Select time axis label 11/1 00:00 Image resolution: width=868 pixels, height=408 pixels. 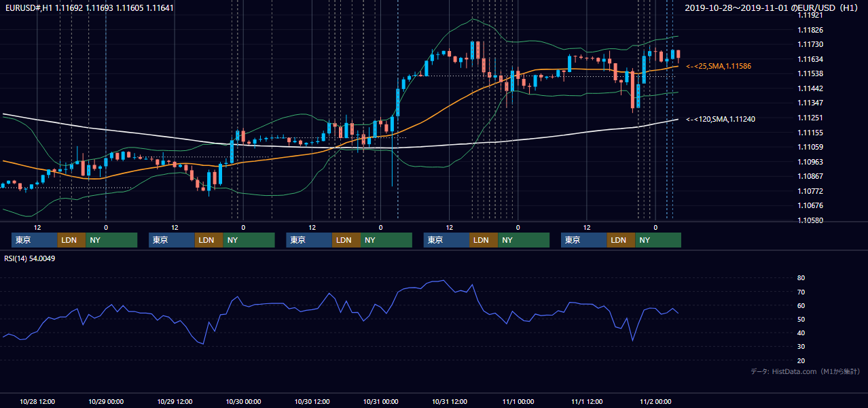(x=518, y=401)
